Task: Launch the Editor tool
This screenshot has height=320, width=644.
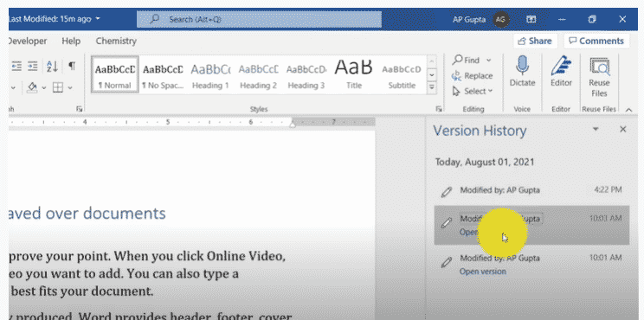Action: click(x=561, y=72)
